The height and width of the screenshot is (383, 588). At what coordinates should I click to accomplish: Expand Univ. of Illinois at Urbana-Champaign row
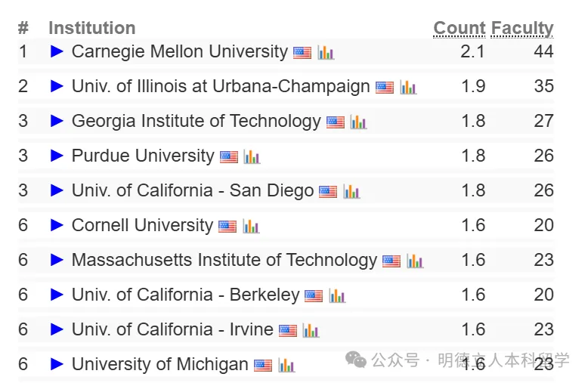[x=57, y=86]
